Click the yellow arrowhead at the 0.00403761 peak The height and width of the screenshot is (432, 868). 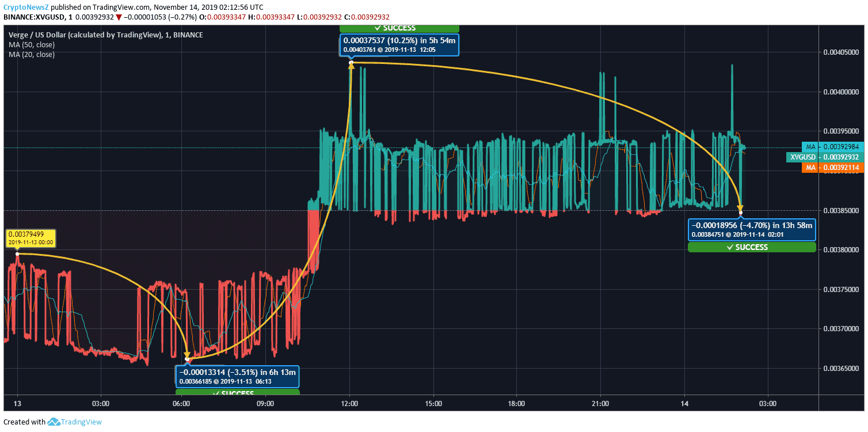(x=351, y=66)
